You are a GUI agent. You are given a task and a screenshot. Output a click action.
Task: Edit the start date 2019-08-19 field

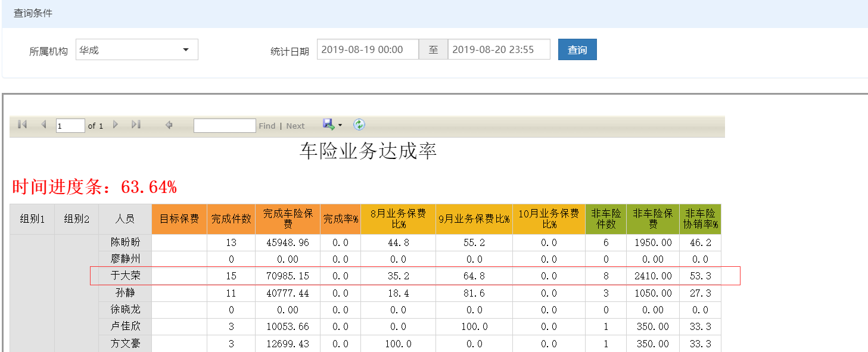point(368,50)
